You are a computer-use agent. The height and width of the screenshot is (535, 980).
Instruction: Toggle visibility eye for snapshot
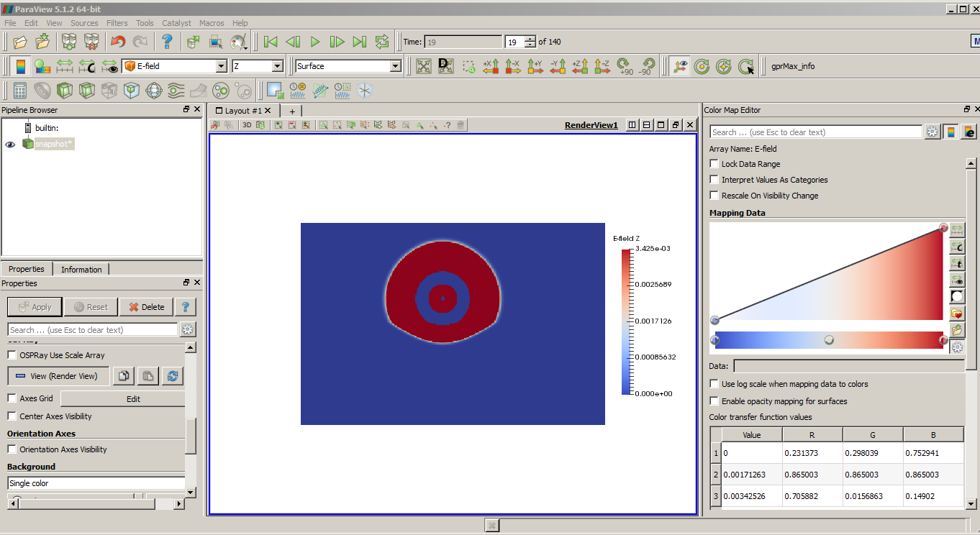pyautogui.click(x=10, y=144)
